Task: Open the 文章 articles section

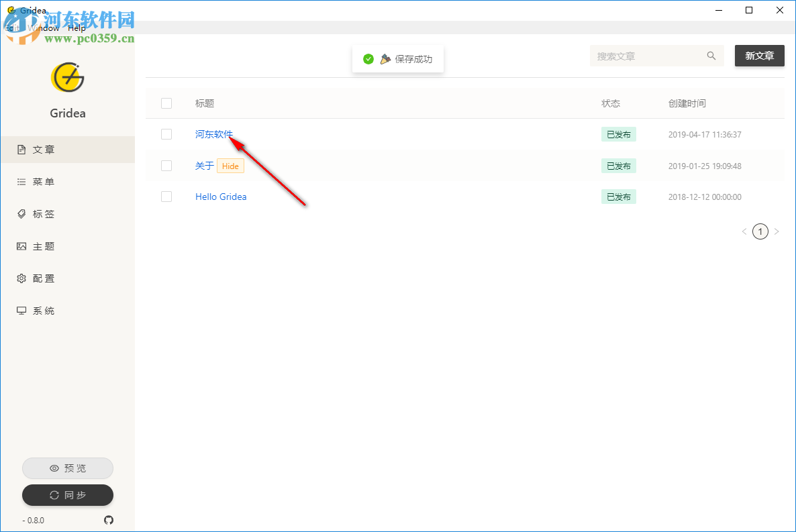Action: [x=68, y=150]
